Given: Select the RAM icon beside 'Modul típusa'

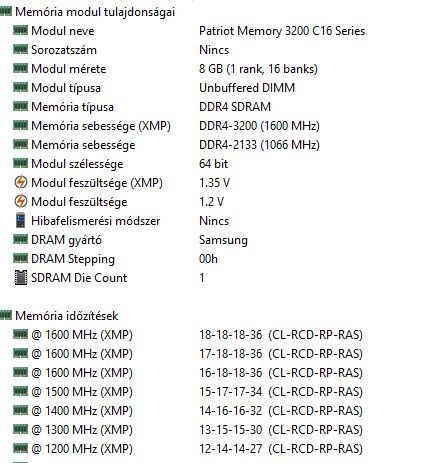Looking at the screenshot, I should (x=20, y=87).
